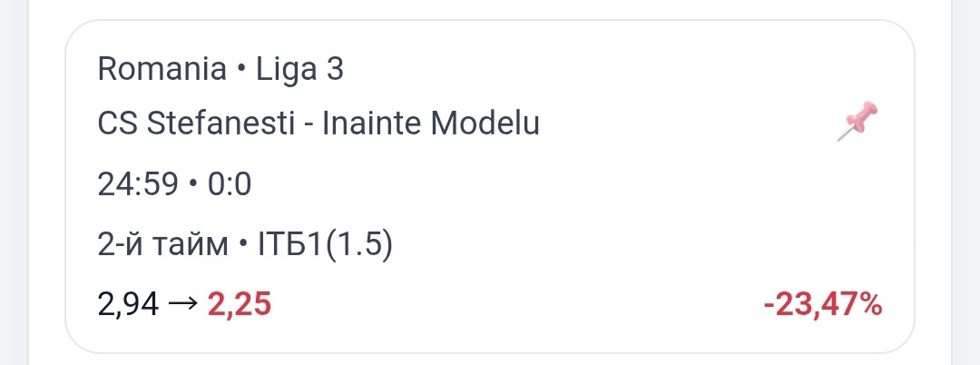This screenshot has height=365, width=980.
Task: Tap the previous odds value 2,94
Action: [128, 306]
